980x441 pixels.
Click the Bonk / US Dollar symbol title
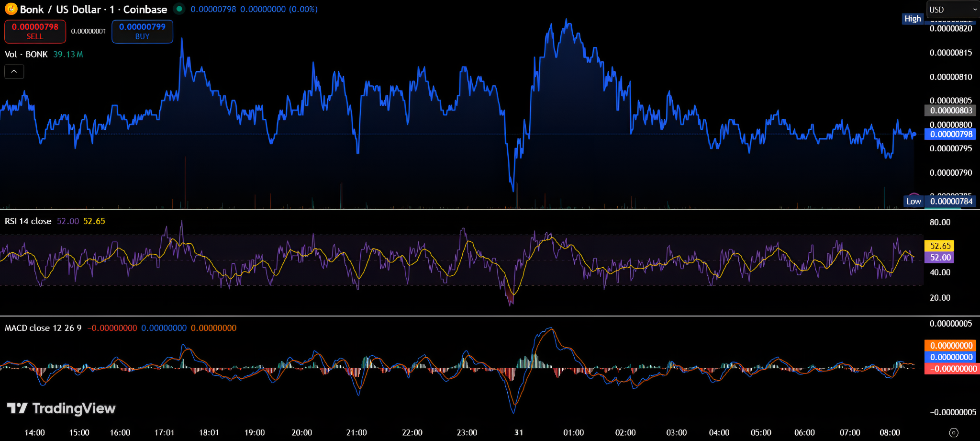93,9
